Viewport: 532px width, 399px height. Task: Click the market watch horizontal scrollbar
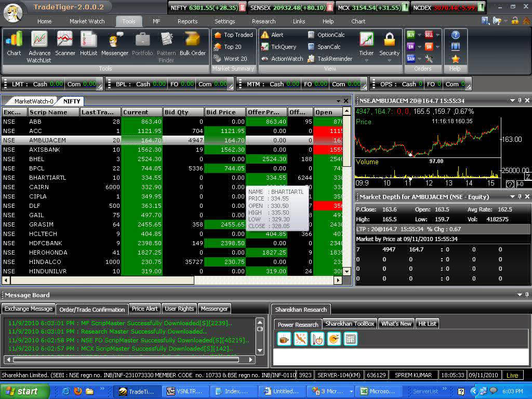click(104, 281)
